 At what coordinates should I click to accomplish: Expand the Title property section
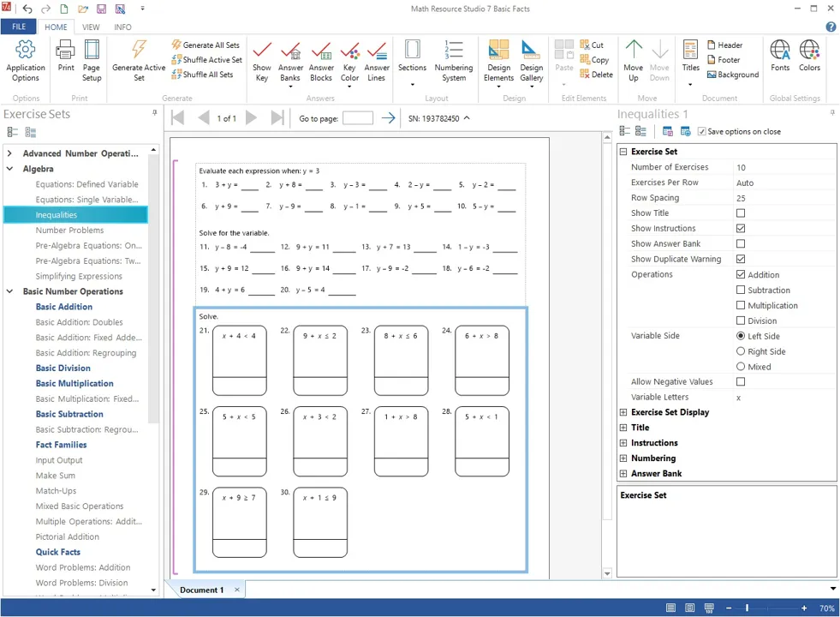pos(623,428)
